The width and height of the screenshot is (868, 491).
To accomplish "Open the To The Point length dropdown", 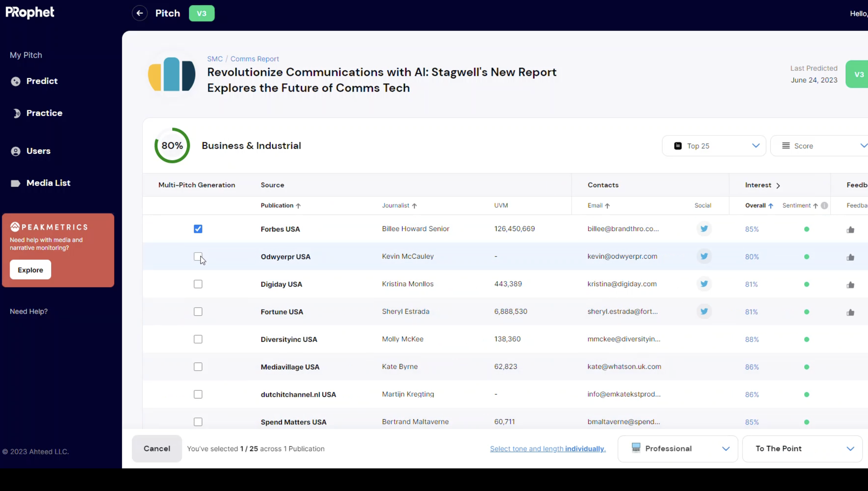I will point(802,449).
